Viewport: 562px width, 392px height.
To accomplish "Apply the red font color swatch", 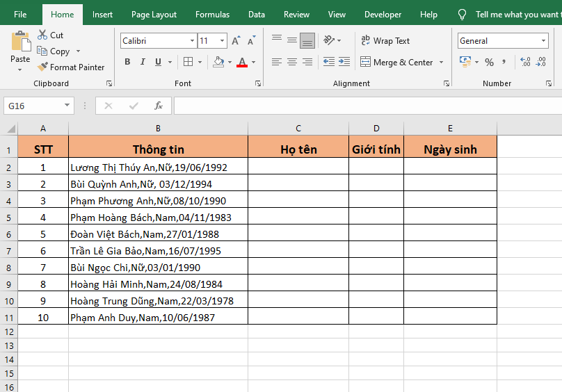I will (x=242, y=62).
